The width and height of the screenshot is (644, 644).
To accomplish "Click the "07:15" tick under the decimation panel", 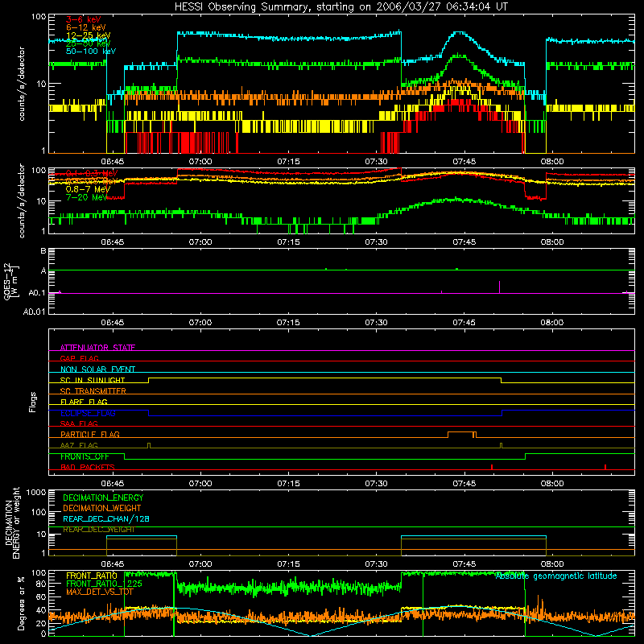I will coord(288,564).
